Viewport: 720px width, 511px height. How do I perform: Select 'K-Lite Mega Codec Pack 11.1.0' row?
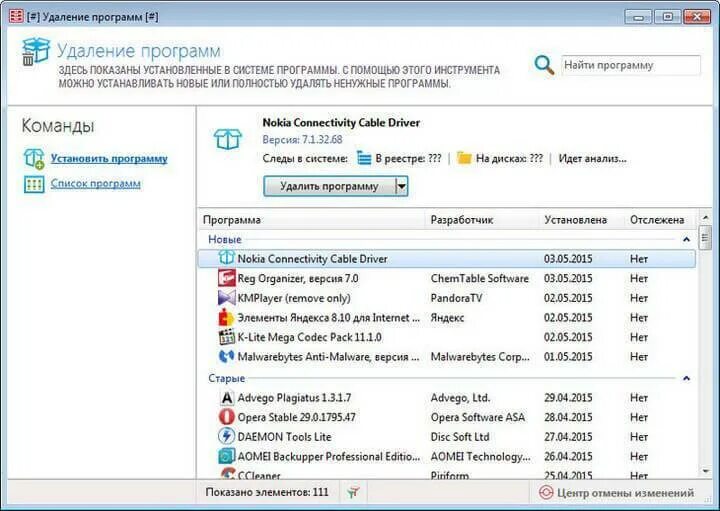coord(446,337)
